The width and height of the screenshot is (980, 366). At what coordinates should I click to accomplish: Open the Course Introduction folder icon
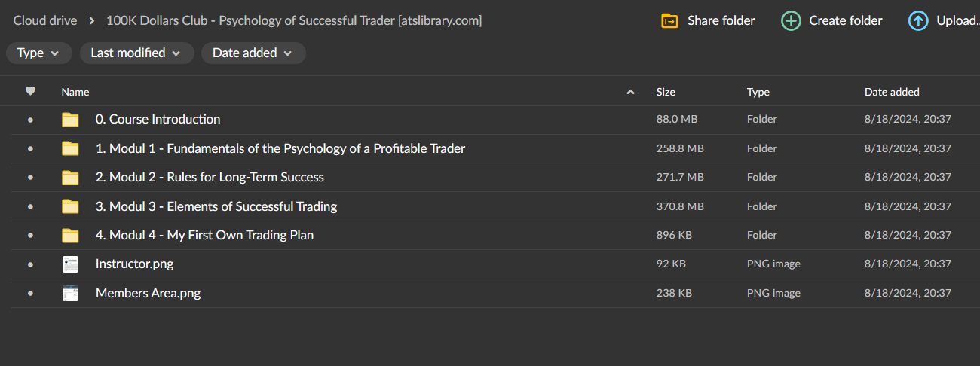[x=70, y=120]
